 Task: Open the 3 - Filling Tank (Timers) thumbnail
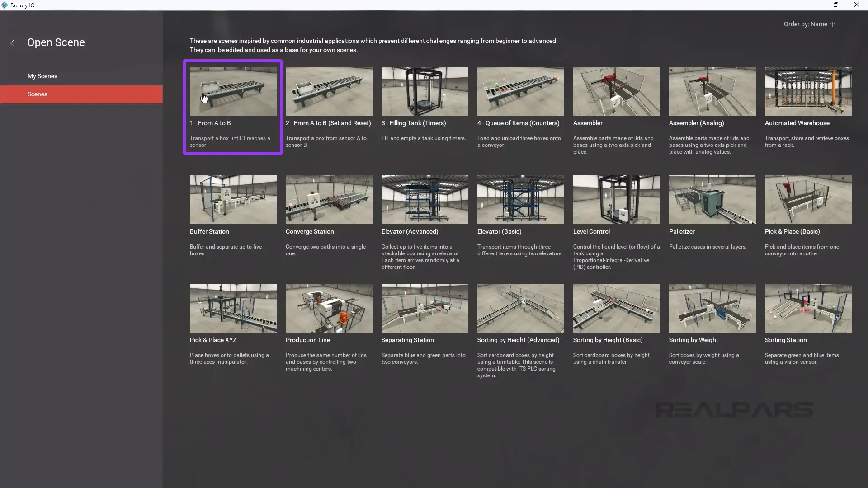[425, 91]
